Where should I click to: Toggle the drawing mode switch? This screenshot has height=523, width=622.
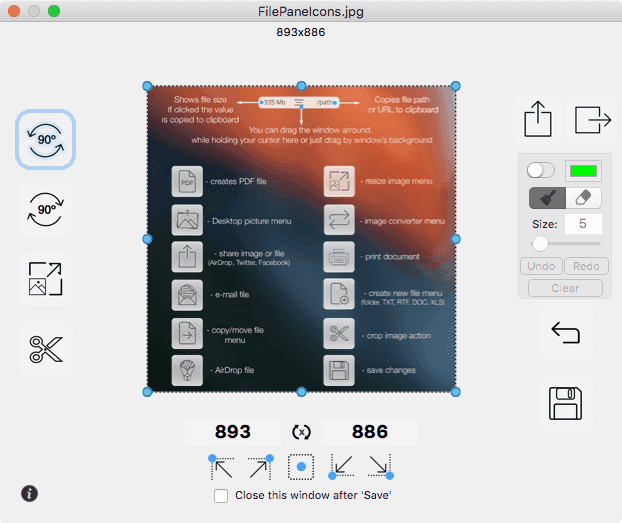point(541,171)
